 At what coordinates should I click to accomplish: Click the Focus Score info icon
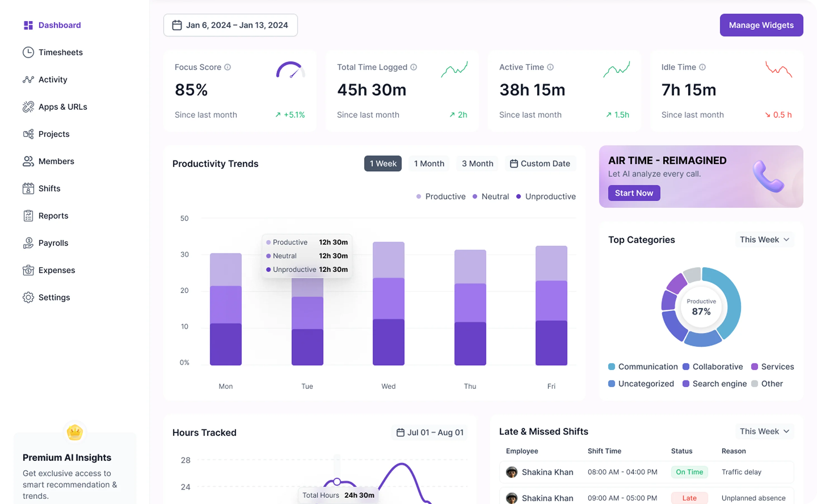pyautogui.click(x=227, y=67)
